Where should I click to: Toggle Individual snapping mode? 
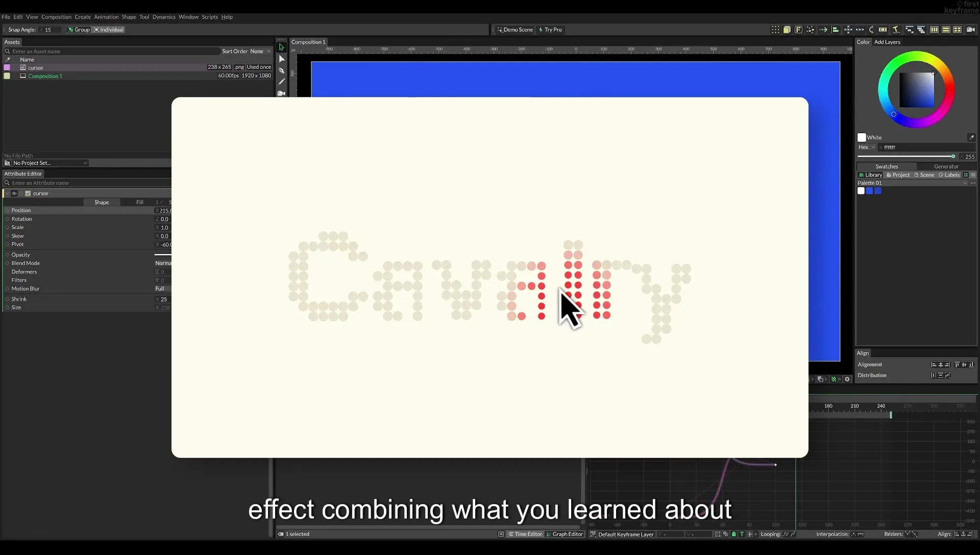coord(109,30)
